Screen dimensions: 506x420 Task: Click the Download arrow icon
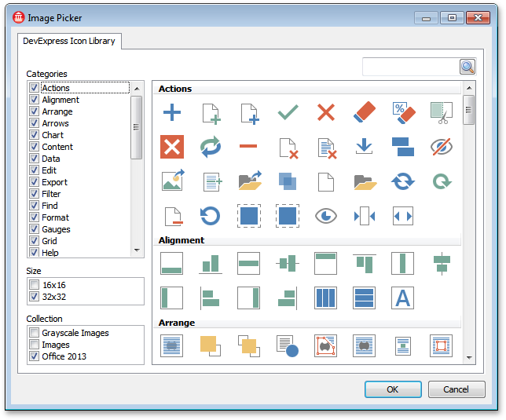364,147
